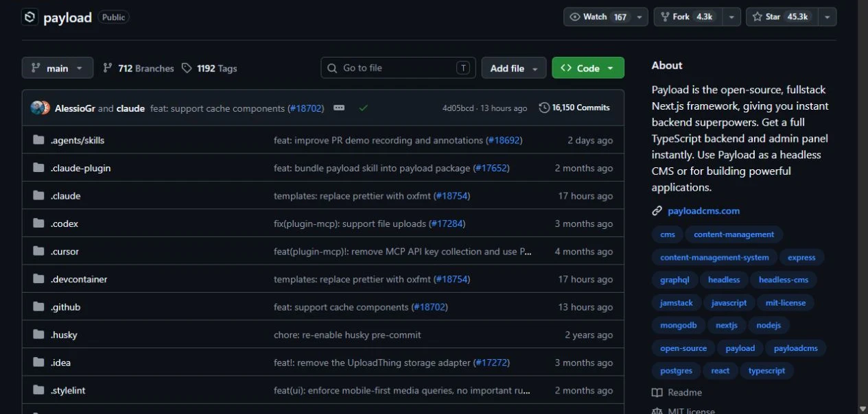Open pull request #17652 link
Viewport: 868px width, 414px height.
click(x=491, y=168)
